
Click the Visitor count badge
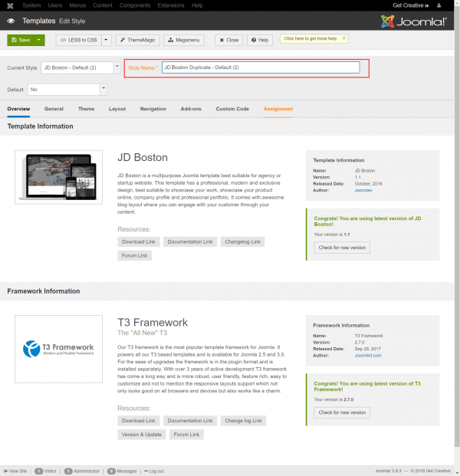click(39, 471)
